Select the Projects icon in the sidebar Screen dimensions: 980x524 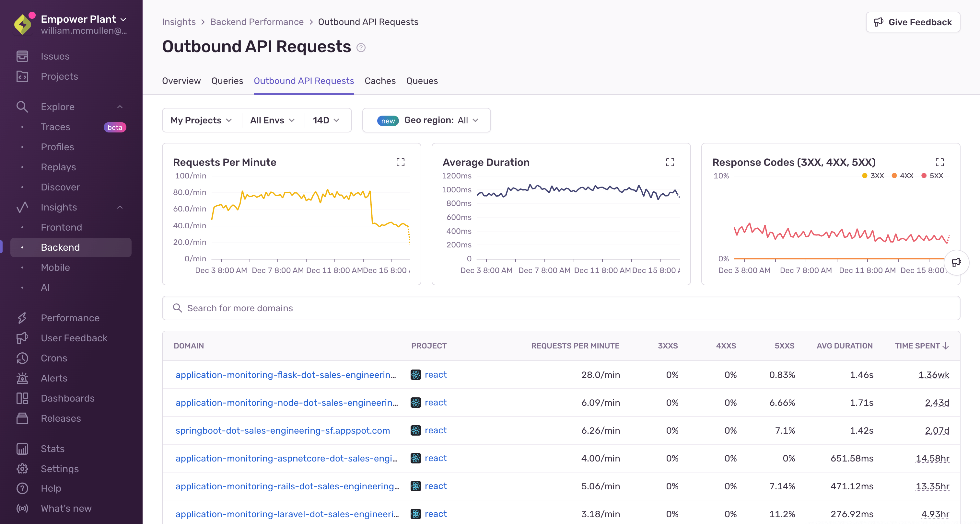pyautogui.click(x=22, y=76)
